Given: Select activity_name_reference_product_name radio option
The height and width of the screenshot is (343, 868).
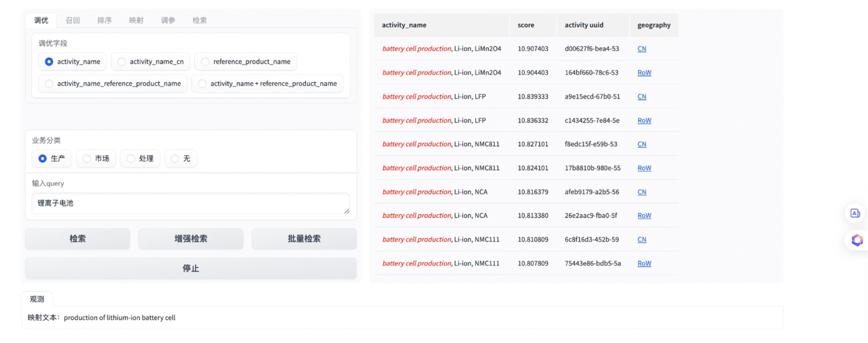Looking at the screenshot, I should (x=49, y=84).
